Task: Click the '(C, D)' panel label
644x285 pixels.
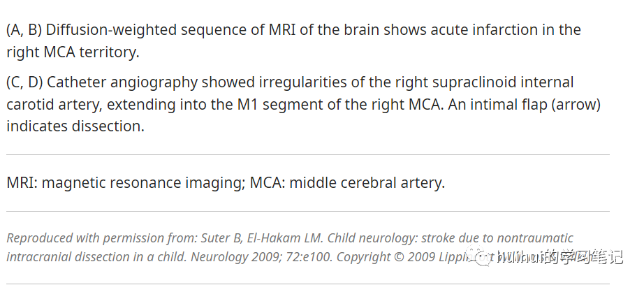Action: click(x=24, y=82)
